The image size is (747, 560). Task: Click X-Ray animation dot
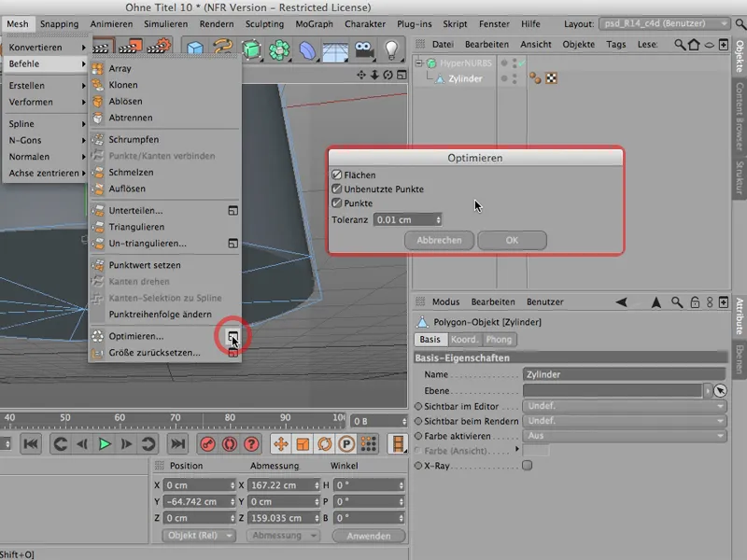(418, 466)
